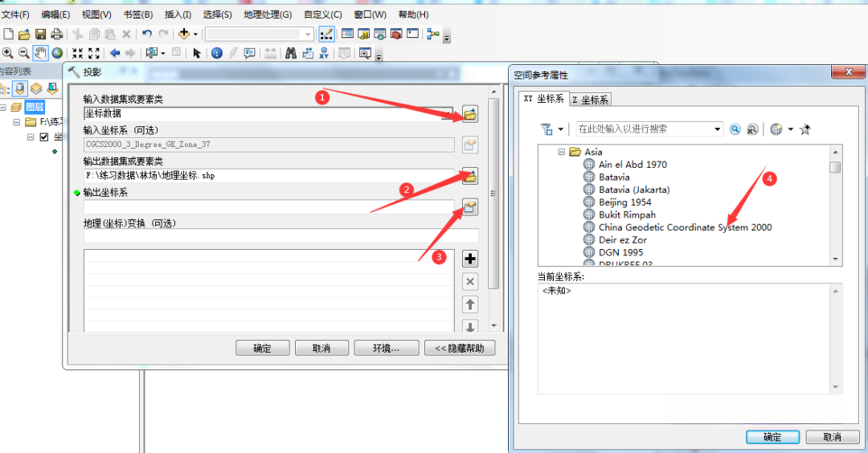Go back to previous extent
The image size is (868, 453).
tap(115, 53)
